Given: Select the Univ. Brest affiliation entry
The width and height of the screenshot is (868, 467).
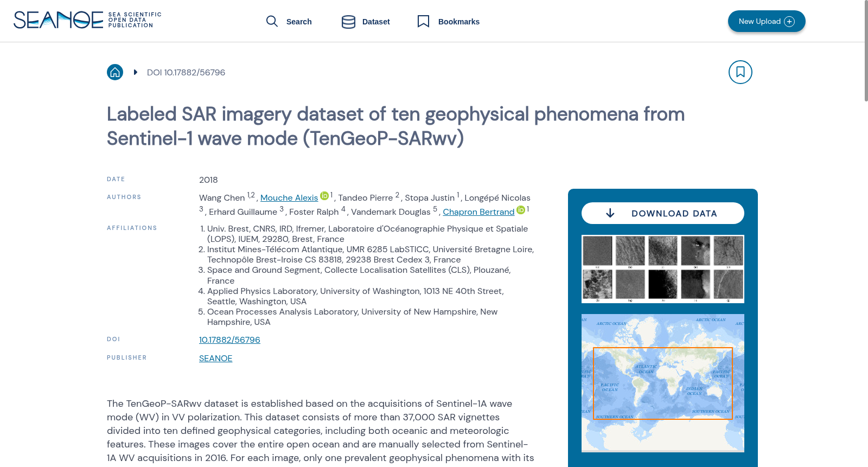Looking at the screenshot, I should point(367,234).
